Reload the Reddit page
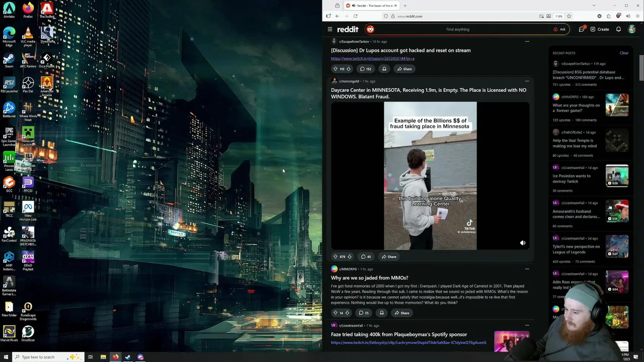644x362 pixels. (355, 16)
